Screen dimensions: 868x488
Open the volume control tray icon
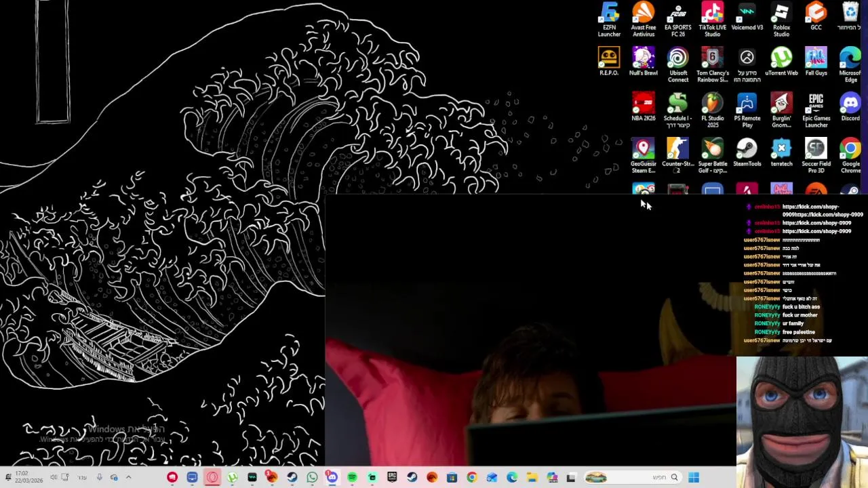(53, 477)
